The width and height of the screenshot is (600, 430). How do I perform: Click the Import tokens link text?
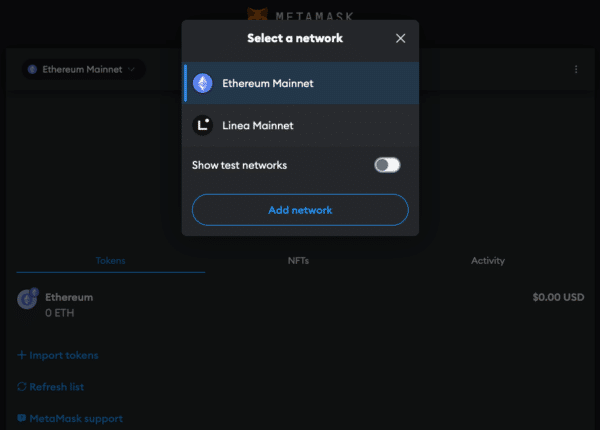[64, 355]
